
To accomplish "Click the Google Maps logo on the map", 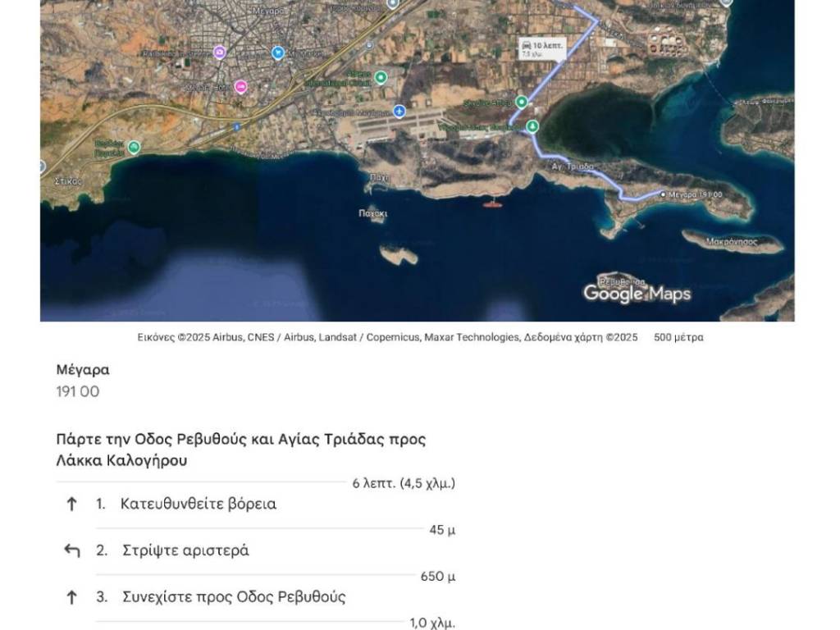I will coord(637,293).
